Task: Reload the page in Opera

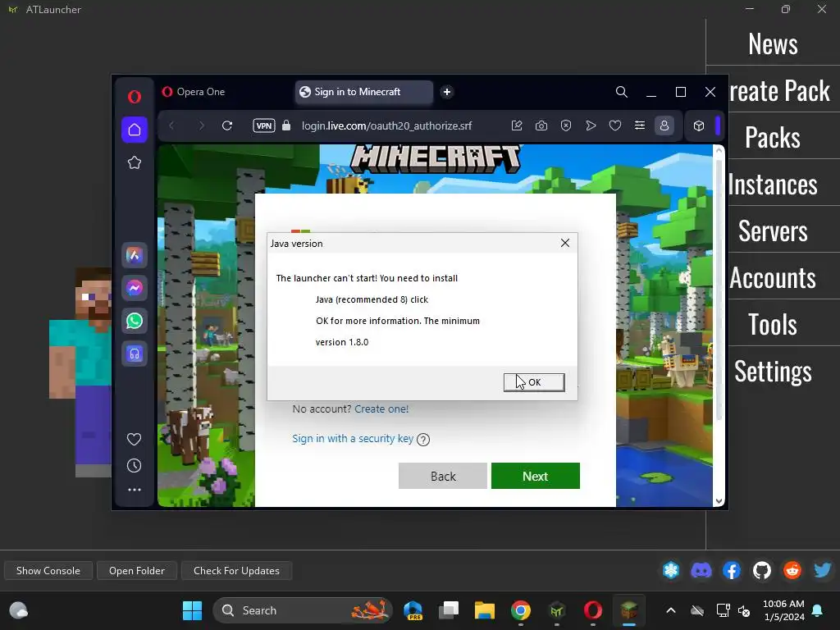Action: pos(227,126)
